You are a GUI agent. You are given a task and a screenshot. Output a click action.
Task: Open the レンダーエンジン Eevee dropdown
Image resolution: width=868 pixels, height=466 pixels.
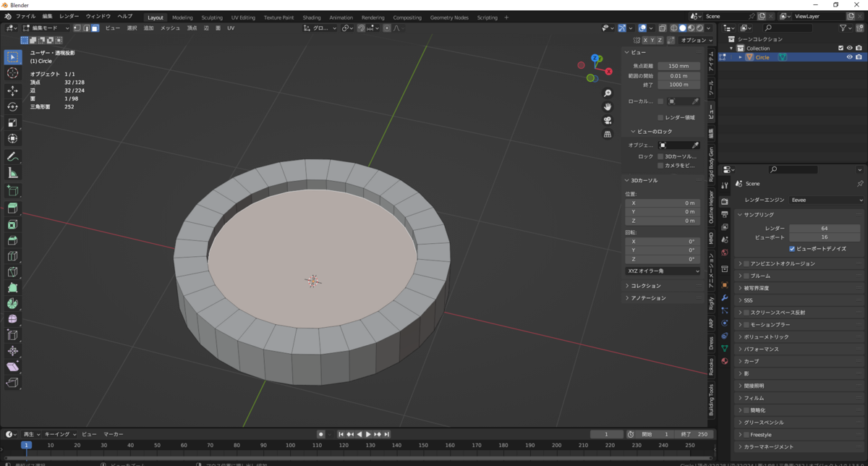click(826, 200)
